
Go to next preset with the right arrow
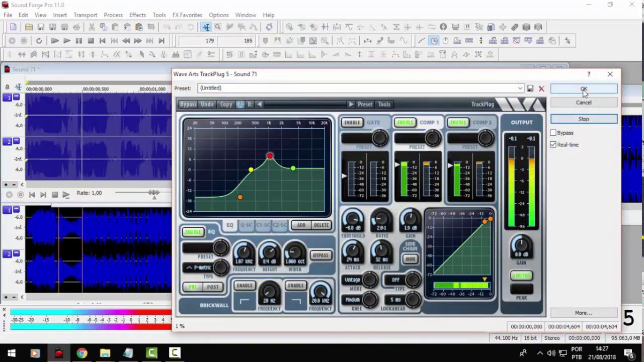point(351,104)
